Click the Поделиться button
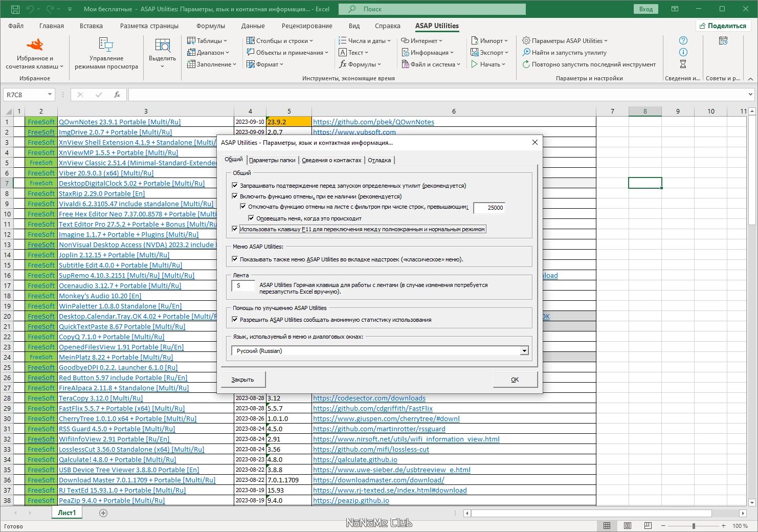 tap(723, 26)
